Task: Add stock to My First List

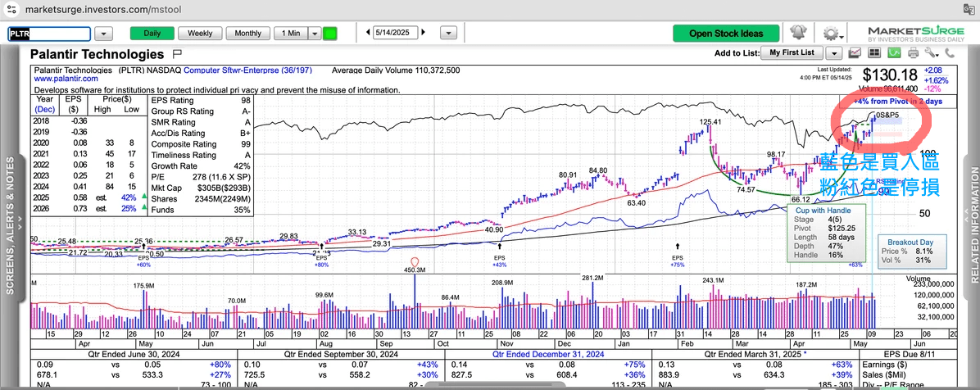Action: click(x=792, y=53)
